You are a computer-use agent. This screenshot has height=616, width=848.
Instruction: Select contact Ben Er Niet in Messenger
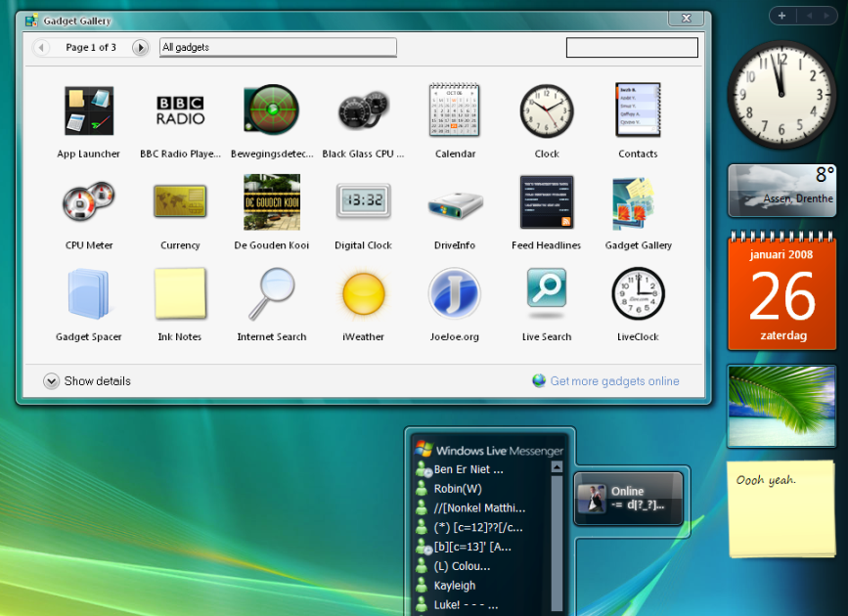(x=469, y=469)
